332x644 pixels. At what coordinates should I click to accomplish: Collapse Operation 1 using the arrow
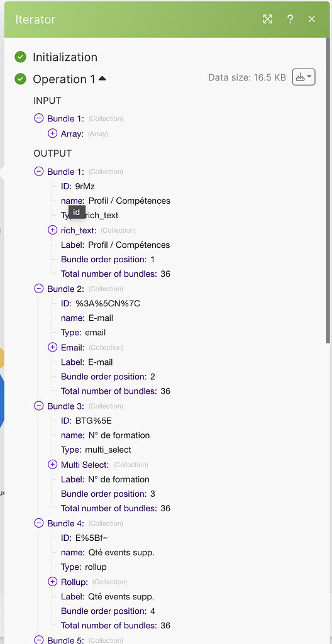102,78
